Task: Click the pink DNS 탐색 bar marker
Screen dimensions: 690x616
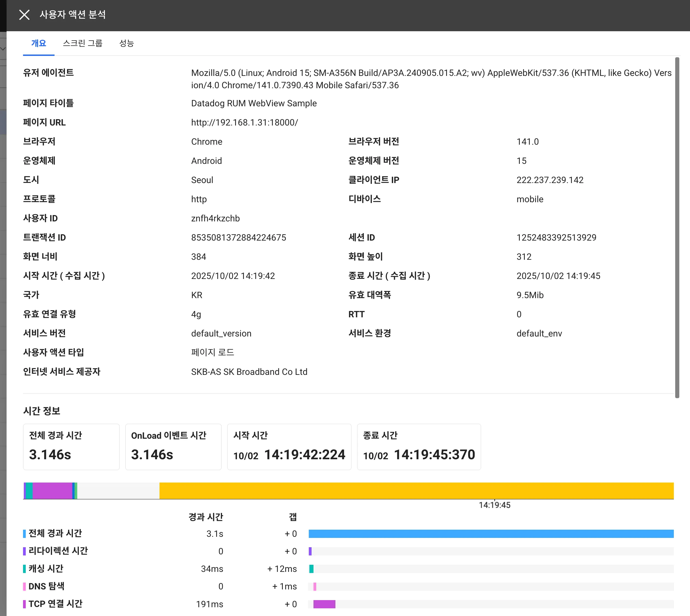Action: tap(315, 587)
